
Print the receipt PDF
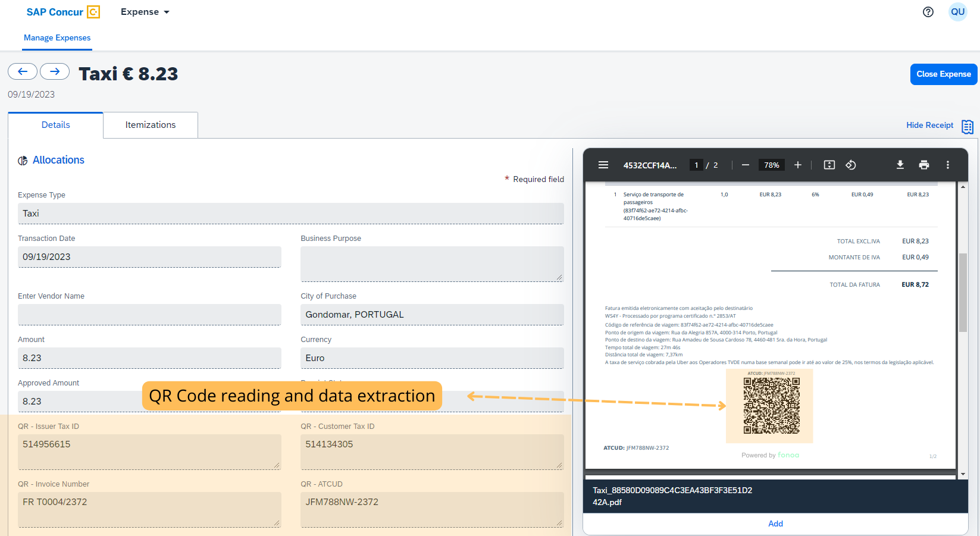pyautogui.click(x=924, y=165)
